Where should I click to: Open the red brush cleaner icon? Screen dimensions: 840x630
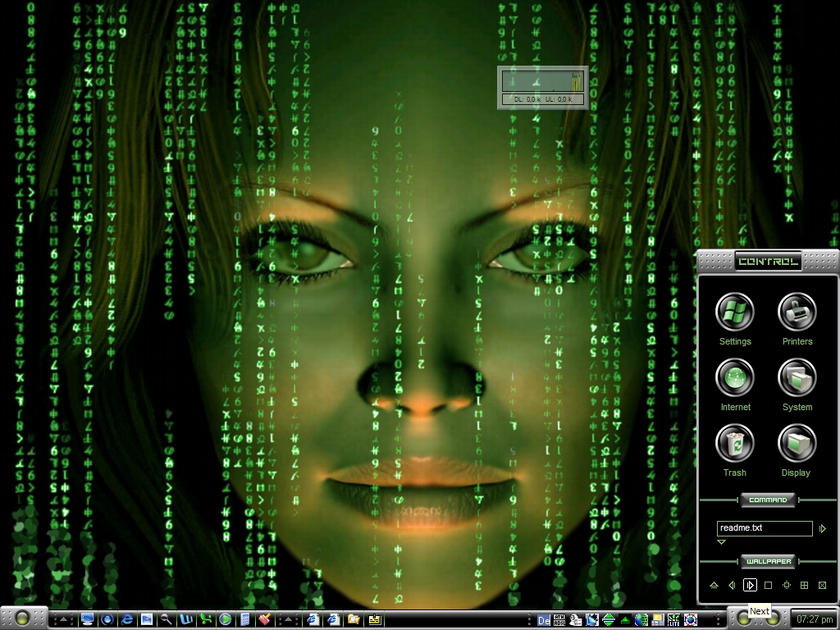click(x=265, y=619)
